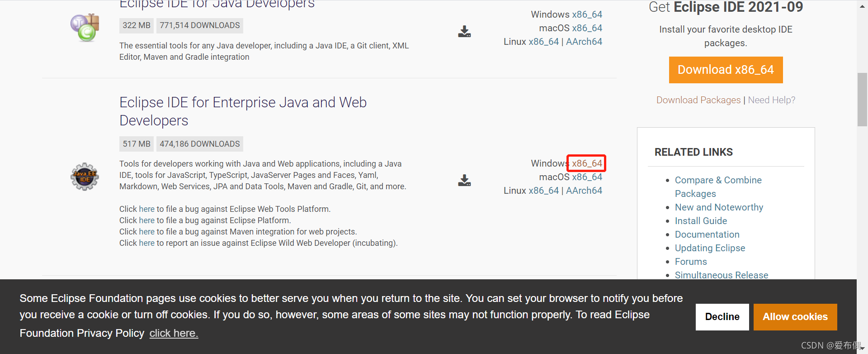Click the RELATED LINKS heading
868x354 pixels.
pyautogui.click(x=693, y=152)
